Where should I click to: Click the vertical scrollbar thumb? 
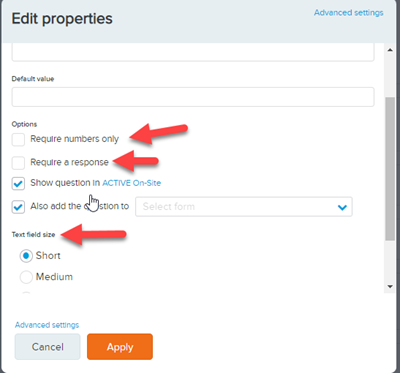(x=390, y=169)
